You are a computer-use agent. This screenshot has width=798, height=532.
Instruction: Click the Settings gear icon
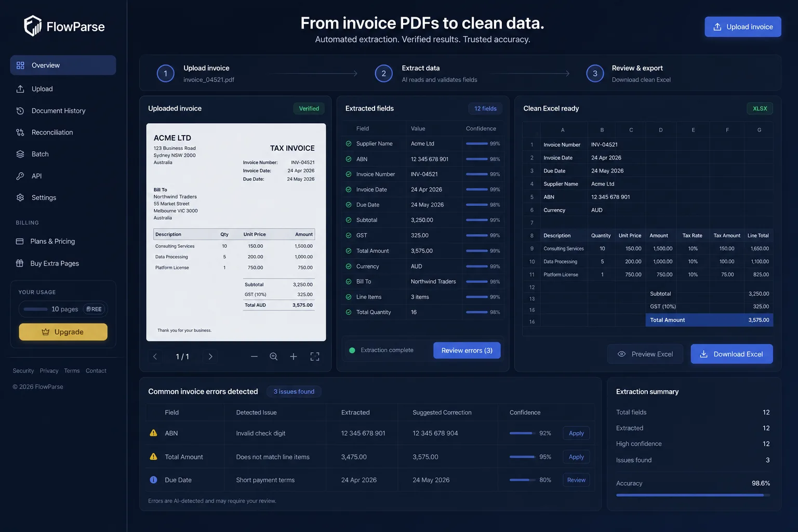pyautogui.click(x=20, y=197)
